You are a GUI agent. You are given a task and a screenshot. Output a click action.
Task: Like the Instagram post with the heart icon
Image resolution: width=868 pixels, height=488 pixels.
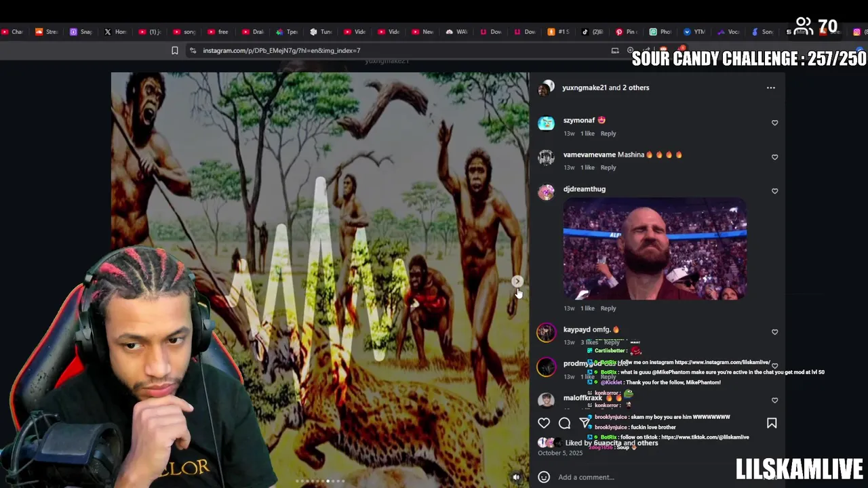click(544, 423)
